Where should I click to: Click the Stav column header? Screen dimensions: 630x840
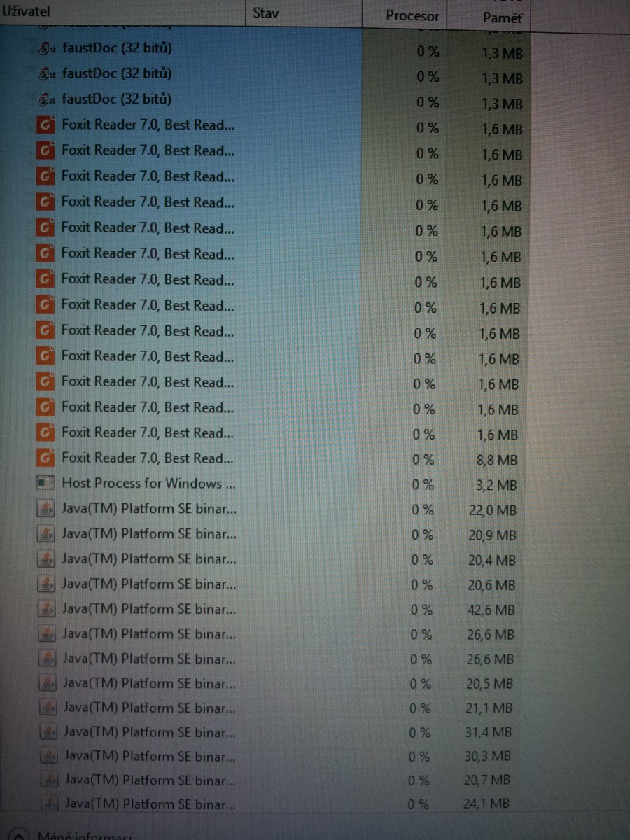tap(266, 13)
